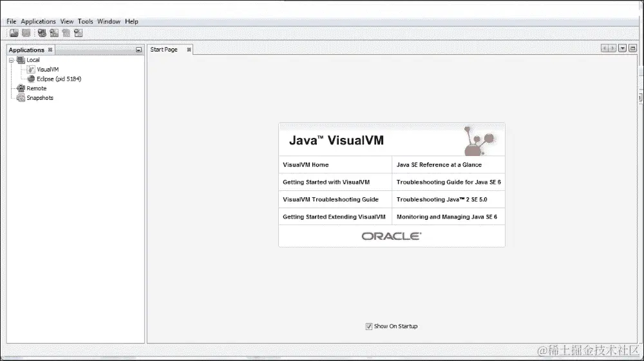Open the View menu
This screenshot has width=644, height=361.
point(66,21)
